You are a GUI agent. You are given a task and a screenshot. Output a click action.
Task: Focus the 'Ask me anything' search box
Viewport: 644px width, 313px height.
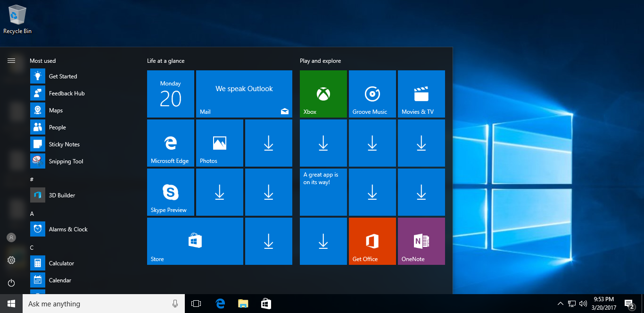[x=103, y=304]
